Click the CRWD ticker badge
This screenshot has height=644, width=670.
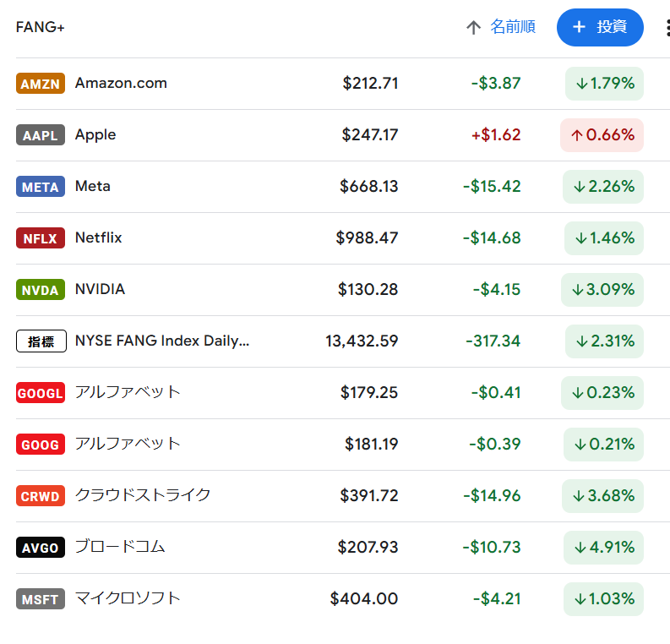[41, 496]
